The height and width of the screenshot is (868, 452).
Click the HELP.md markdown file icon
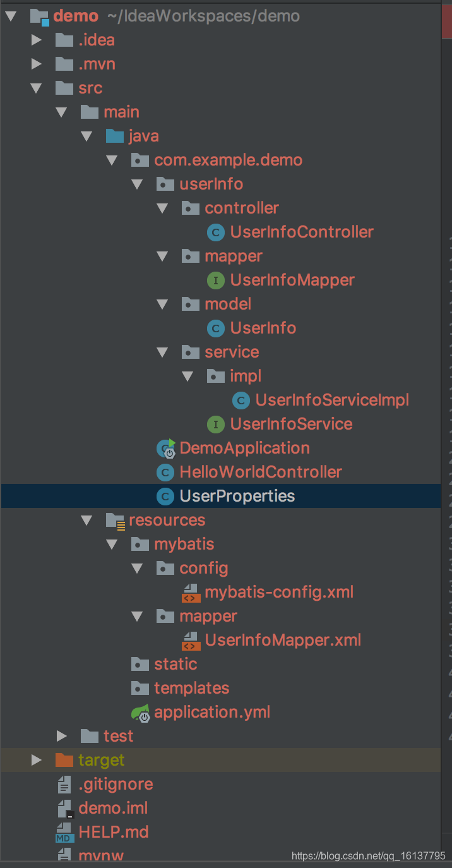point(65,833)
